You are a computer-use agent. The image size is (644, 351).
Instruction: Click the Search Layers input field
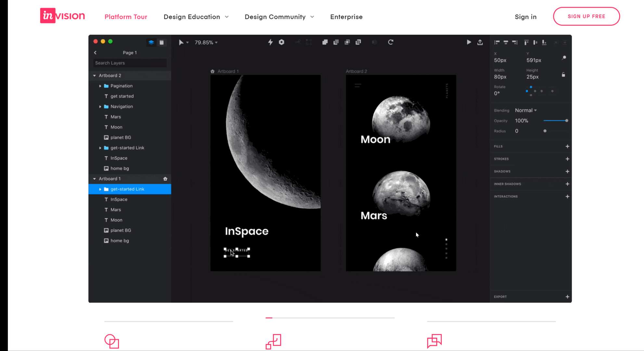click(x=130, y=63)
